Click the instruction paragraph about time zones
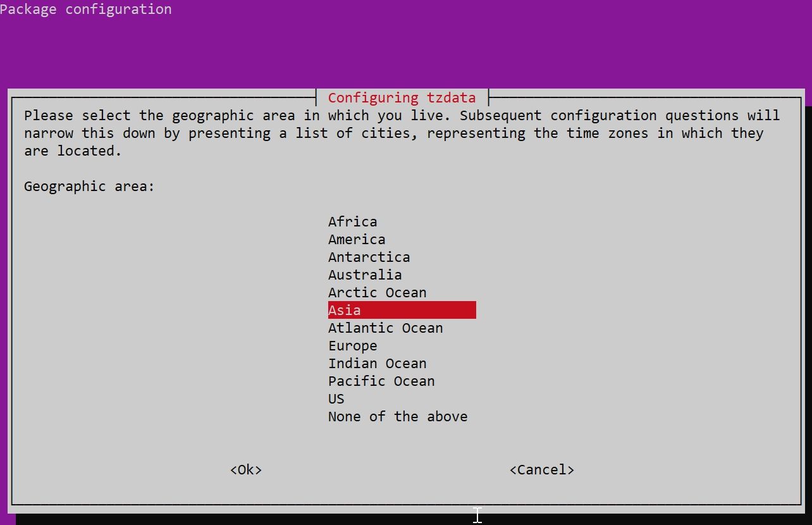Viewport: 812px width, 525px height. coord(402,133)
